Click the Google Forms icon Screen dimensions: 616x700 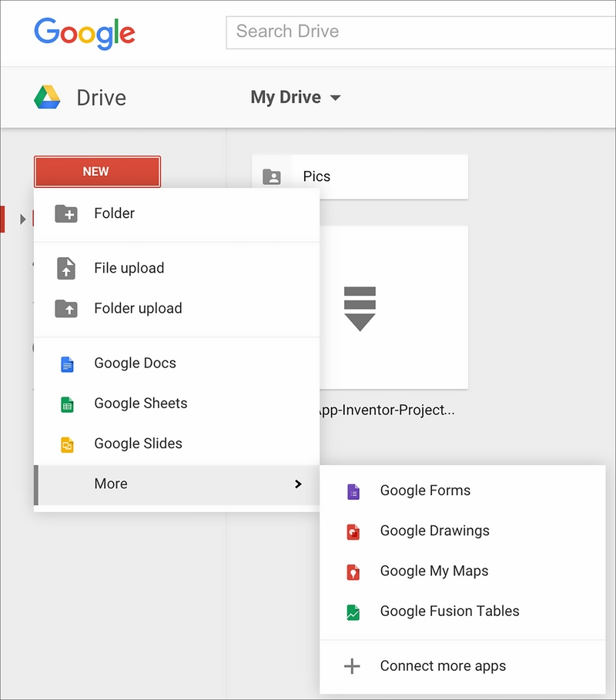[353, 491]
